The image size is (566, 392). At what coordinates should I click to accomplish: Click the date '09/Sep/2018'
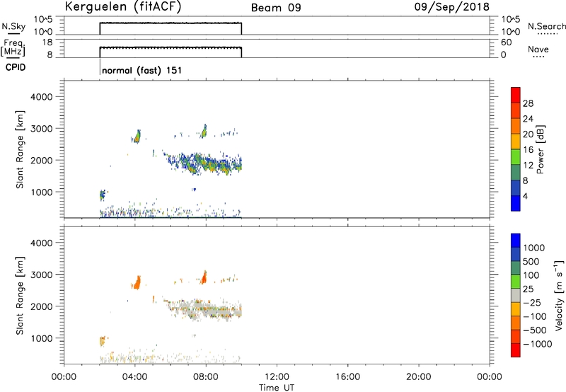click(452, 7)
